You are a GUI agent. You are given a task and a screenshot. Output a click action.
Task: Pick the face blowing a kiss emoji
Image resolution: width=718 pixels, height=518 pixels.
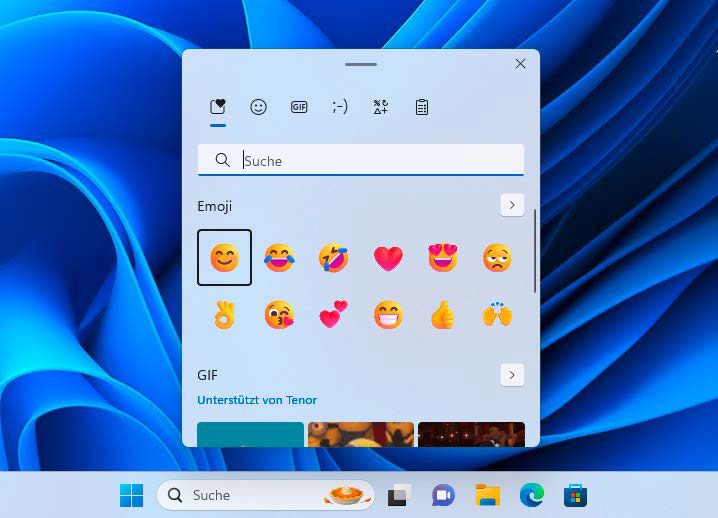pos(279,315)
